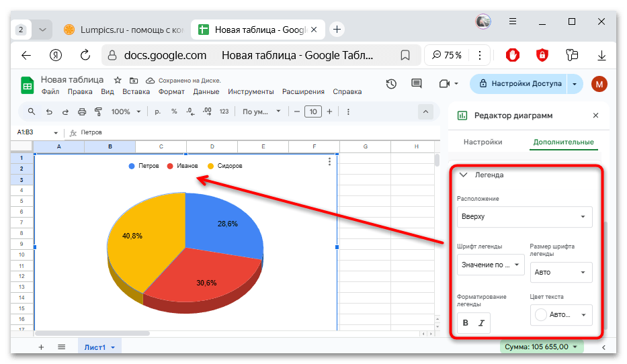Open the Цвет текста color picker
This screenshot has width=627, height=364.
[561, 314]
